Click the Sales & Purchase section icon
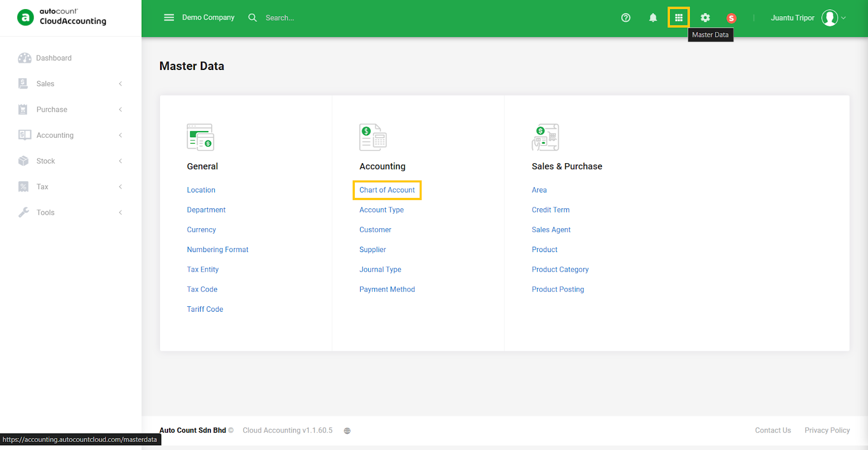 545,137
